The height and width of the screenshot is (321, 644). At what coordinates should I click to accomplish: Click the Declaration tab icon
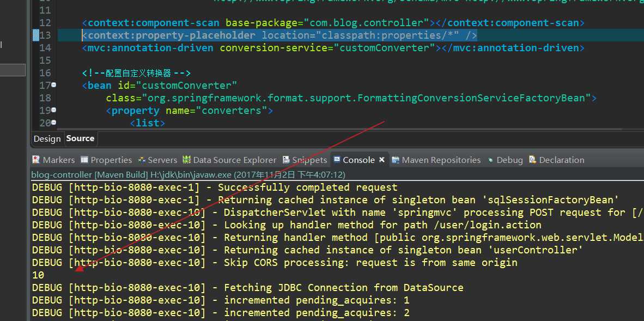(533, 160)
